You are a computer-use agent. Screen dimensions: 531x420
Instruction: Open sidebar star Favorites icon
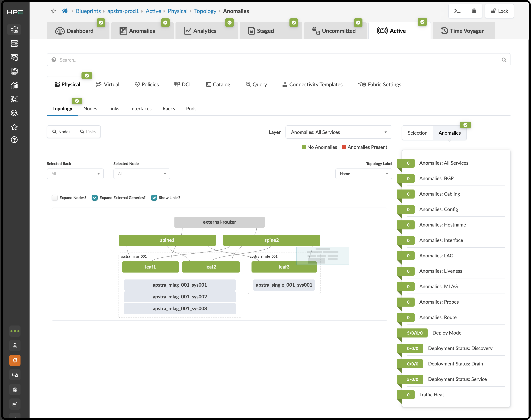(x=14, y=127)
